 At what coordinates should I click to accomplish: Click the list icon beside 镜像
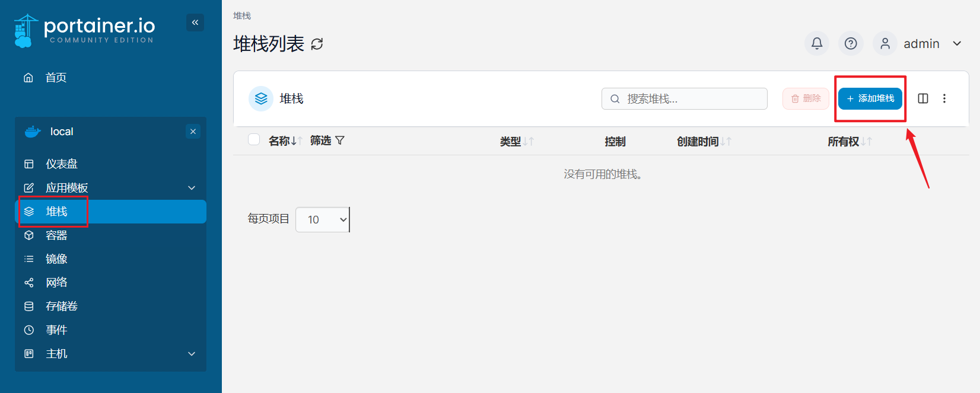point(28,259)
